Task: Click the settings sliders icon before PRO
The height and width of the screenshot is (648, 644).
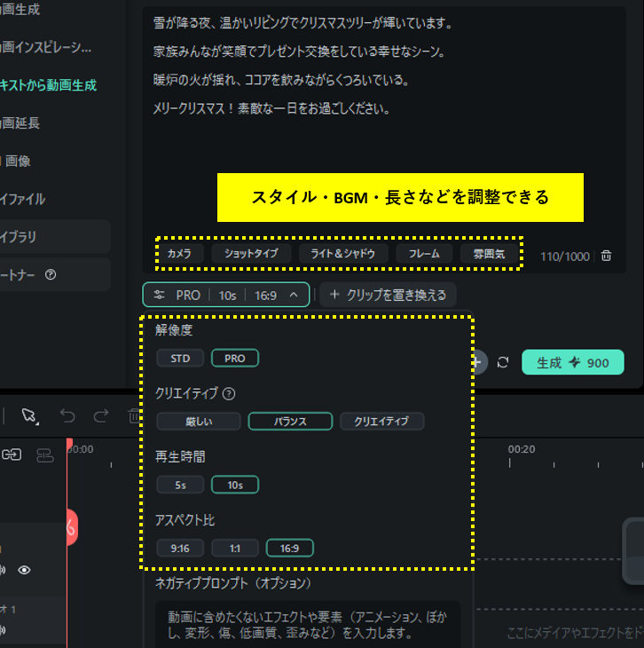Action: pos(159,295)
